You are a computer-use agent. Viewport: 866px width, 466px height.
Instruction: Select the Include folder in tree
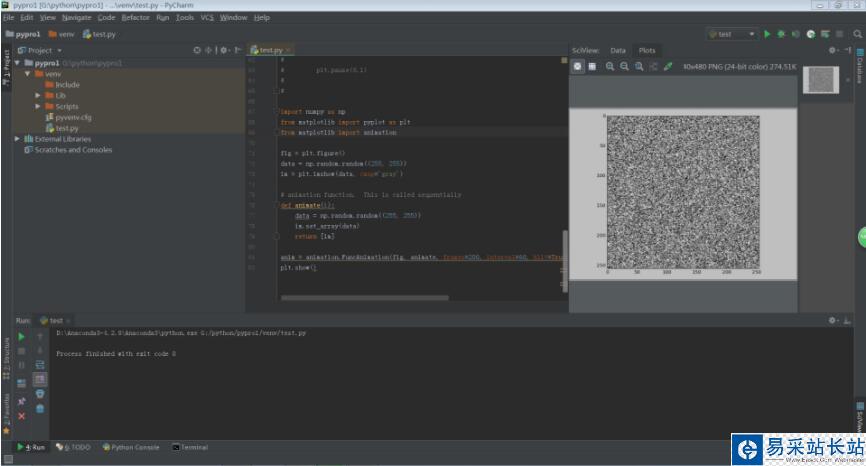pos(62,84)
